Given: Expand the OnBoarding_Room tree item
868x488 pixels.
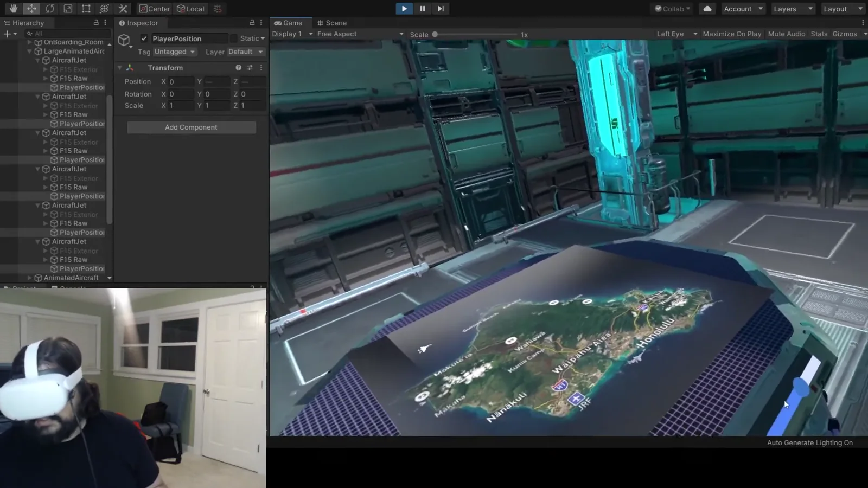Looking at the screenshot, I should coord(30,42).
